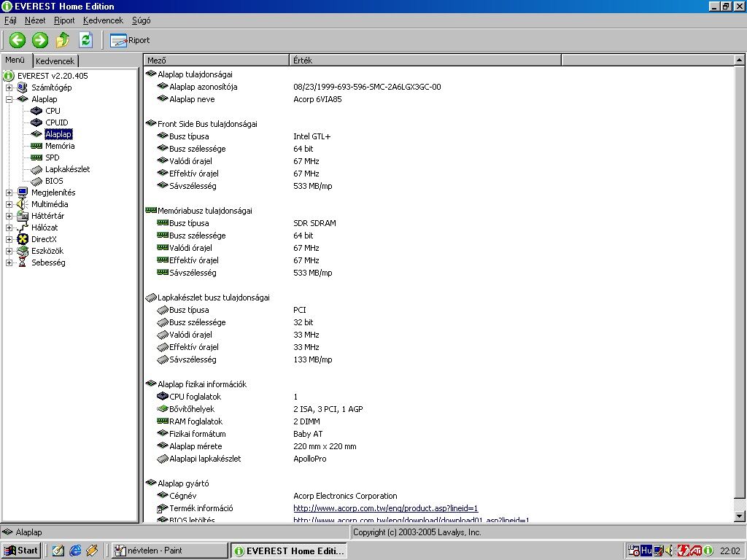Click the Mező column header

[x=216, y=61]
